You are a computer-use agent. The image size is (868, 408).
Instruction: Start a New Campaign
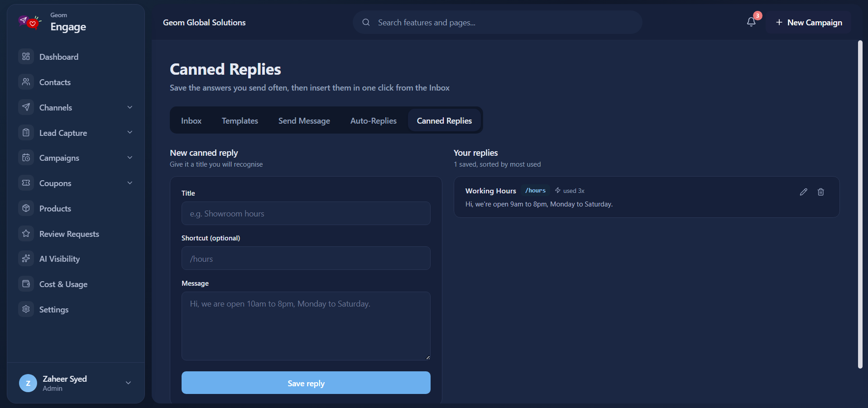809,22
